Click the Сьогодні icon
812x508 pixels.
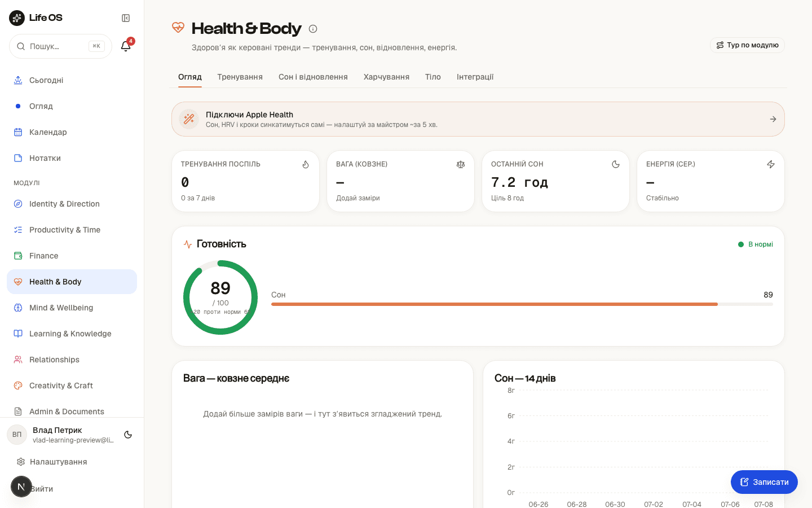[18, 80]
